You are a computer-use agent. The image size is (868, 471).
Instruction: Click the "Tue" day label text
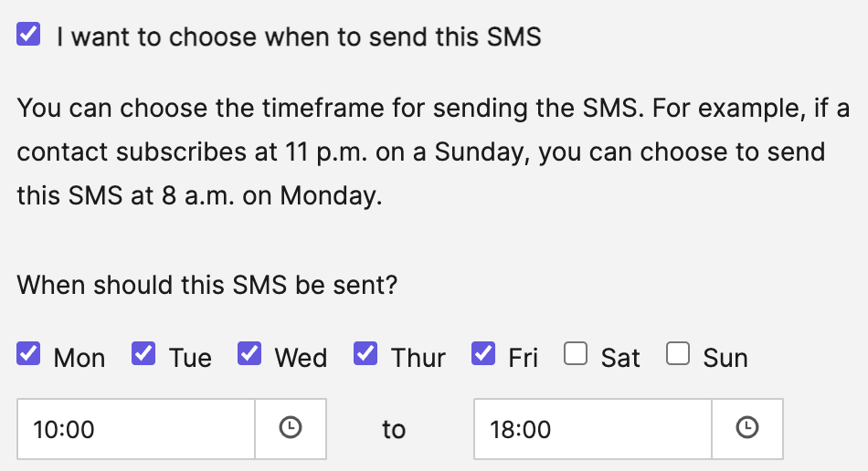(x=190, y=358)
